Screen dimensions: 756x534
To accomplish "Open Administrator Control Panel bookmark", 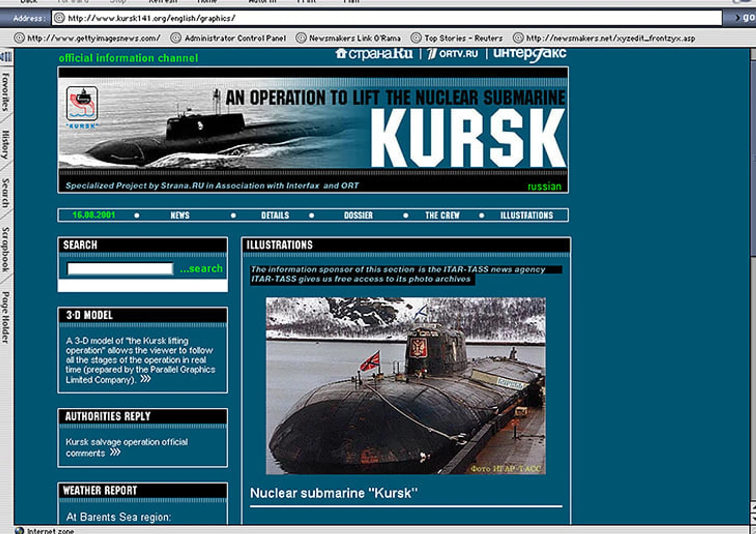I will [x=235, y=38].
